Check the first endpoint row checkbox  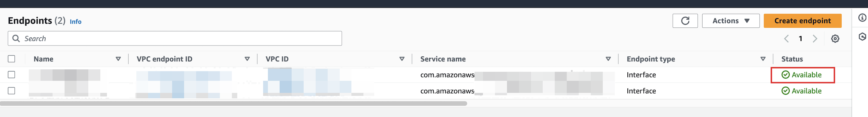tap(11, 75)
